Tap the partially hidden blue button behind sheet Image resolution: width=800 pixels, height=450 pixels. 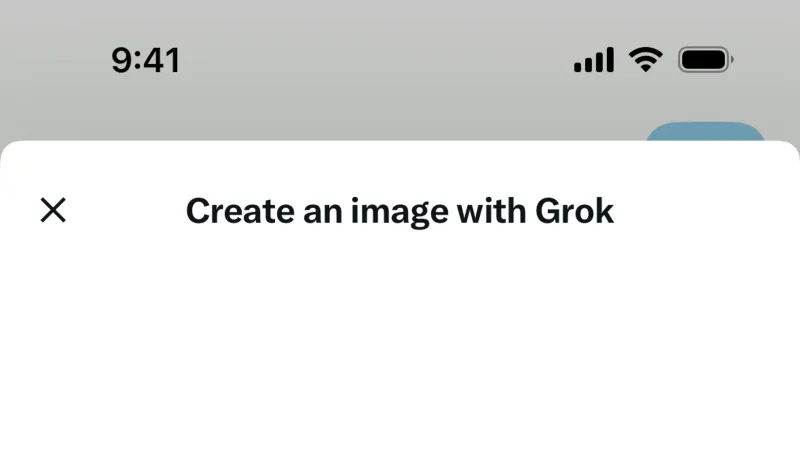705,132
